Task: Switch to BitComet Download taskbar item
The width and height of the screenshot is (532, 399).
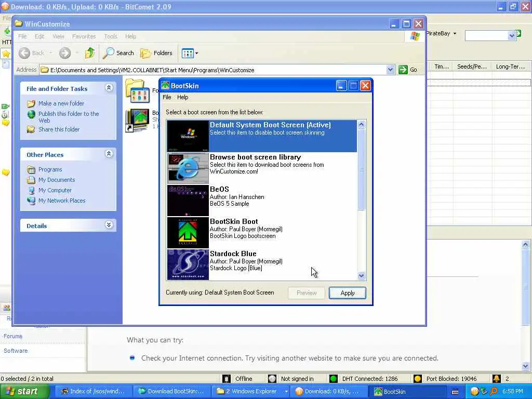Action: coord(329,392)
